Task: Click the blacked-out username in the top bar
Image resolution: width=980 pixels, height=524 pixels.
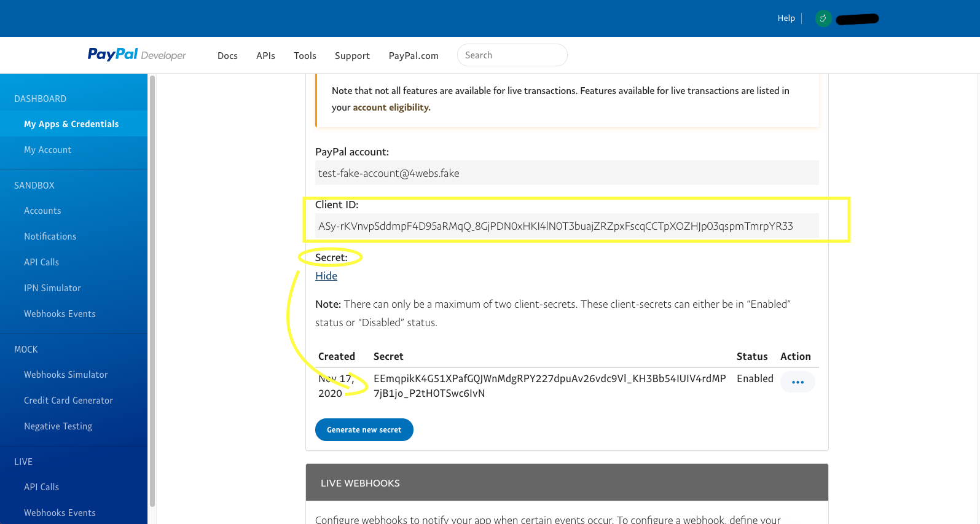Action: point(858,19)
